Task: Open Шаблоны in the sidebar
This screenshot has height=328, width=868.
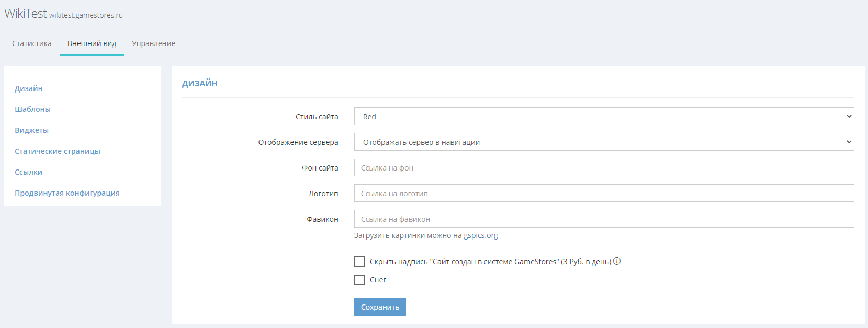Action: (32, 109)
